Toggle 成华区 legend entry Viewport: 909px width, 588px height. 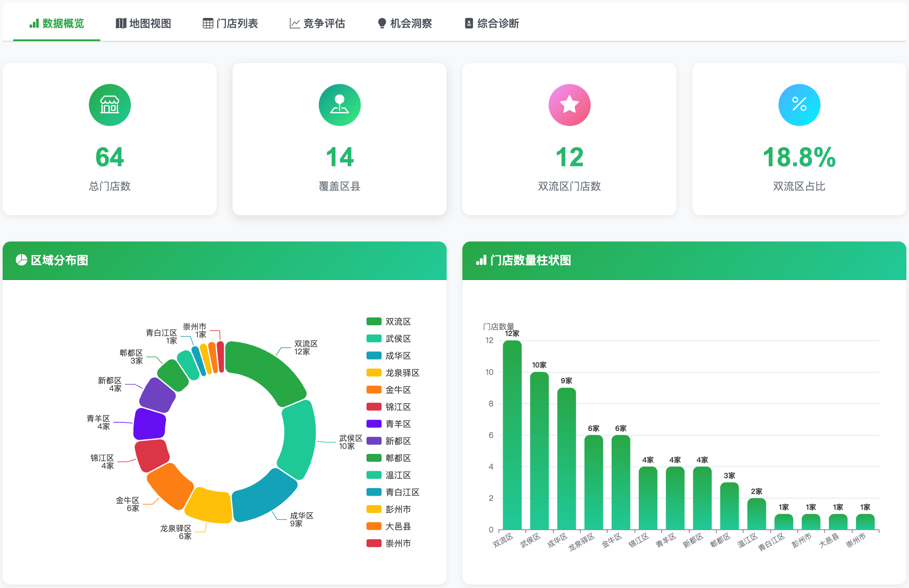click(389, 356)
